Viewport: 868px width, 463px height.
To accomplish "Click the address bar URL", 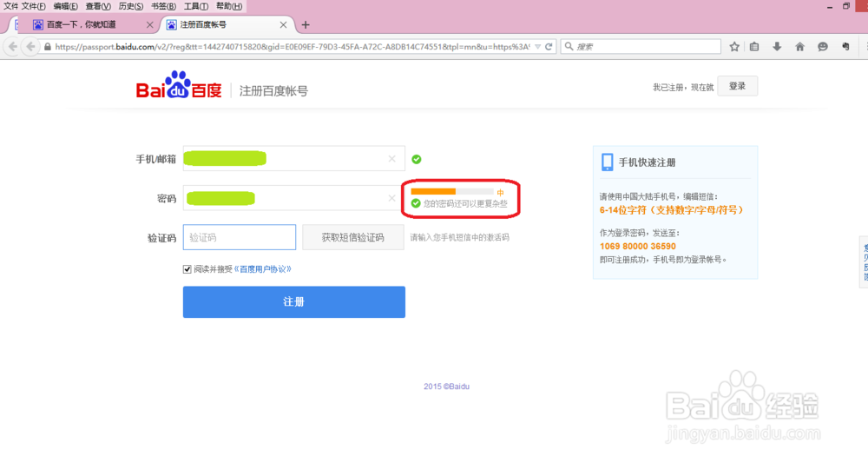I will point(292,47).
